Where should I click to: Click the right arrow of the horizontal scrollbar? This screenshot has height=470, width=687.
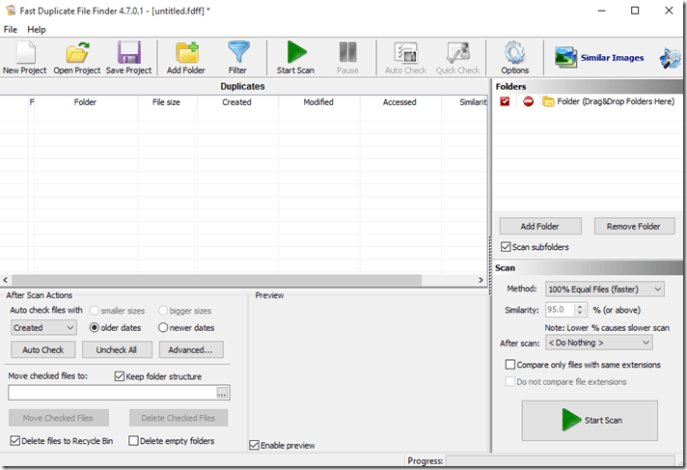click(481, 280)
